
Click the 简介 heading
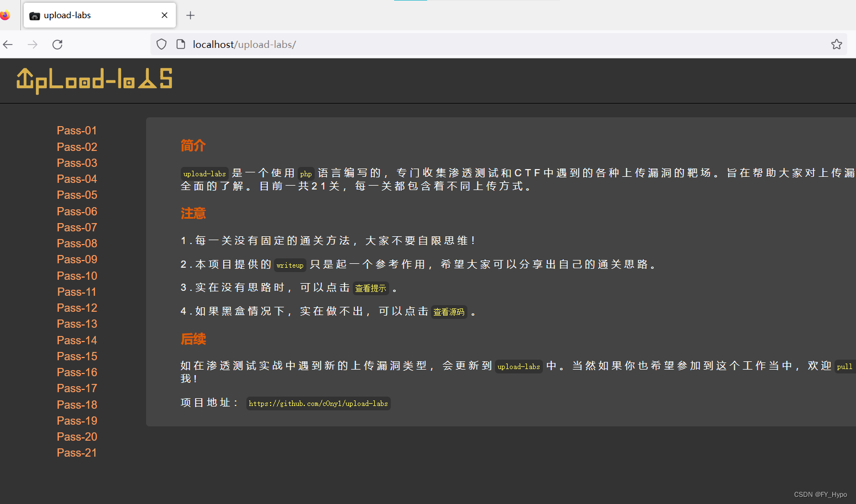click(193, 145)
